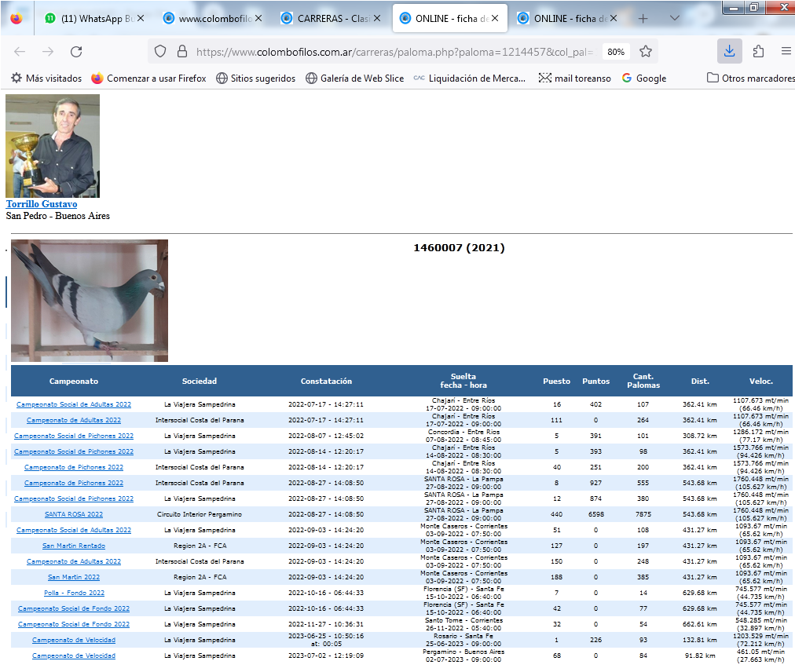Open the SANTA ROSA 2022 race link
The height and width of the screenshot is (672, 795).
point(74,514)
